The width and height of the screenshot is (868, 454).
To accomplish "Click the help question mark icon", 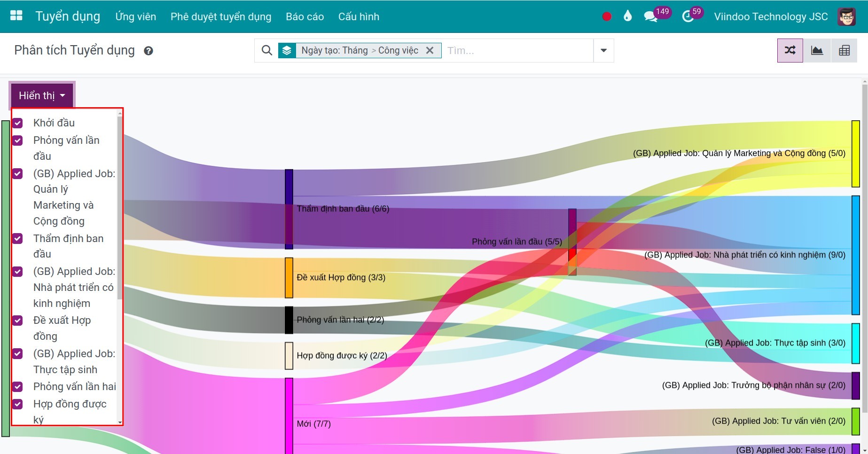I will tap(149, 51).
